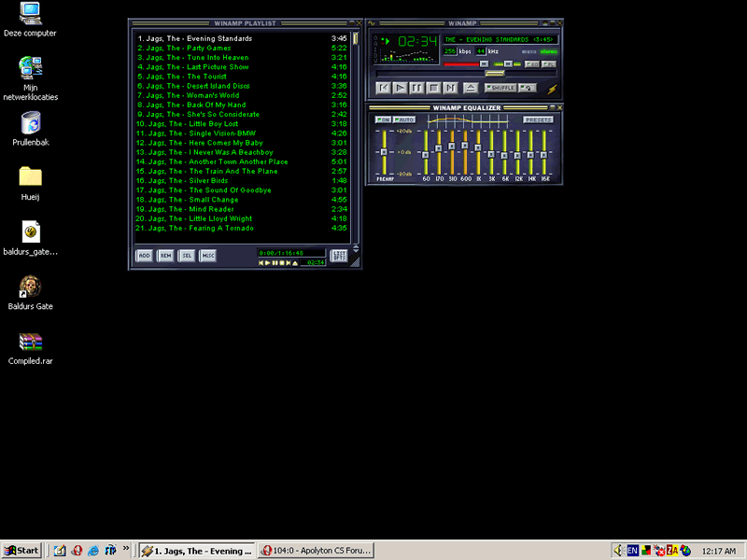
Task: Select Compiled.rar archive on desktop
Action: pos(30,343)
